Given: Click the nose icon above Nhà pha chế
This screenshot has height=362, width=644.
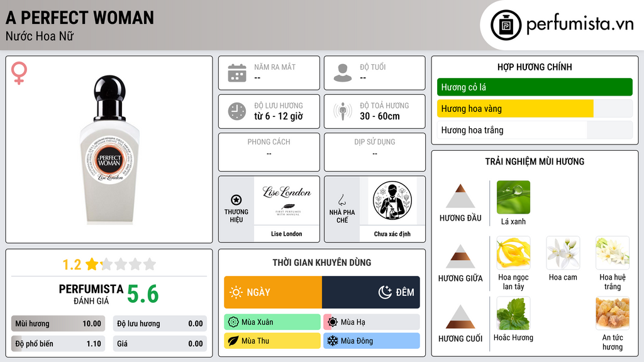Looking at the screenshot, I should (341, 200).
